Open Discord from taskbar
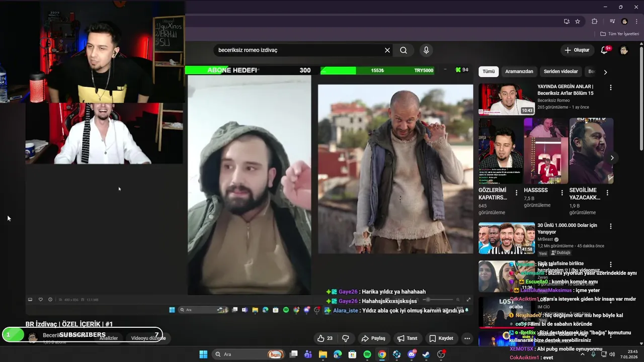Screen dimensions: 644x362 click(412, 354)
